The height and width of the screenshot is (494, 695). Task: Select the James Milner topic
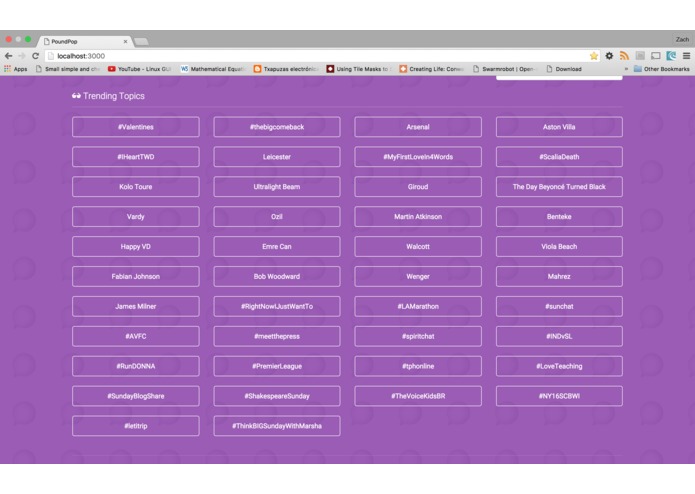click(x=136, y=306)
